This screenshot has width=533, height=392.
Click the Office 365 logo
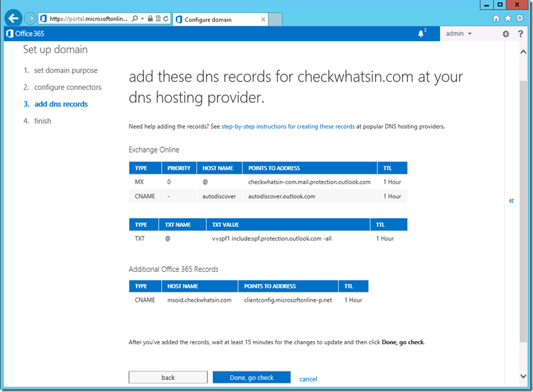pyautogui.click(x=25, y=34)
